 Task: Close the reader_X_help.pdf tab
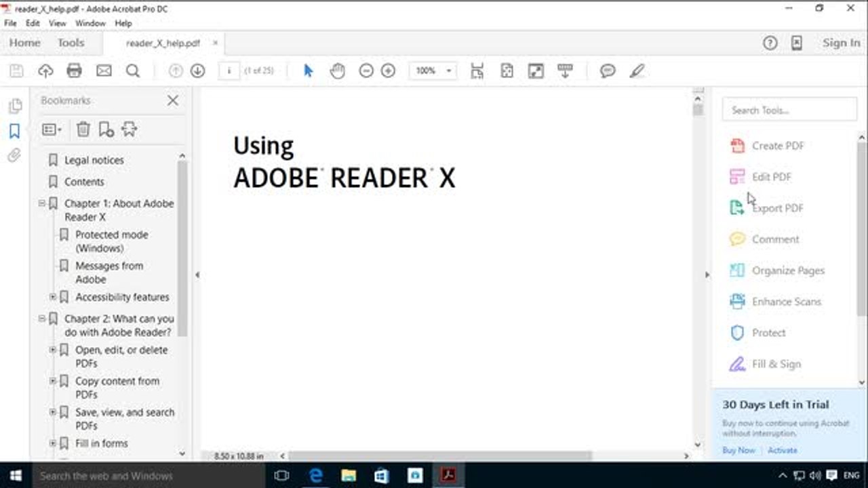pos(216,43)
